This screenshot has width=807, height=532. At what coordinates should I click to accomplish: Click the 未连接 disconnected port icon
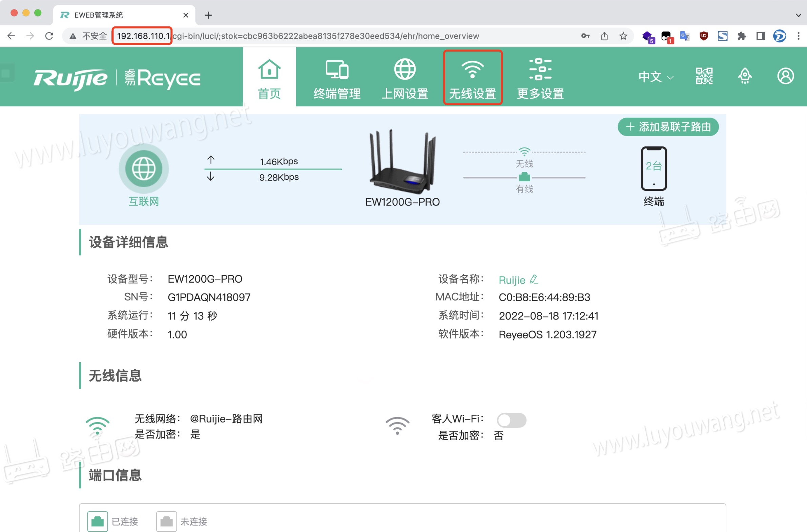(167, 521)
